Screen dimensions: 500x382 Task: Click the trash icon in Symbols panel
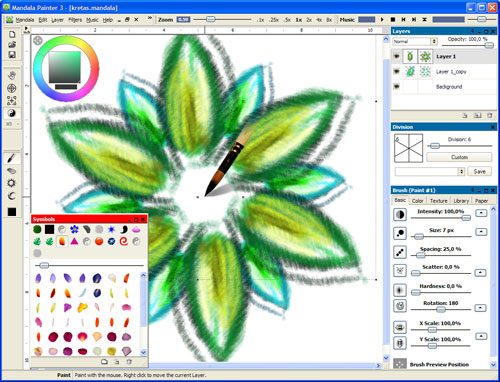pos(129,362)
